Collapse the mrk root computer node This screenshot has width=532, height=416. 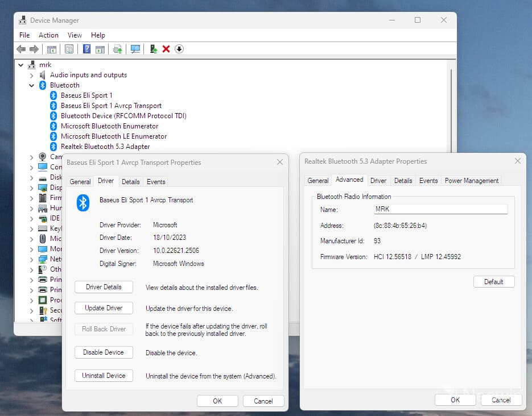click(x=21, y=65)
